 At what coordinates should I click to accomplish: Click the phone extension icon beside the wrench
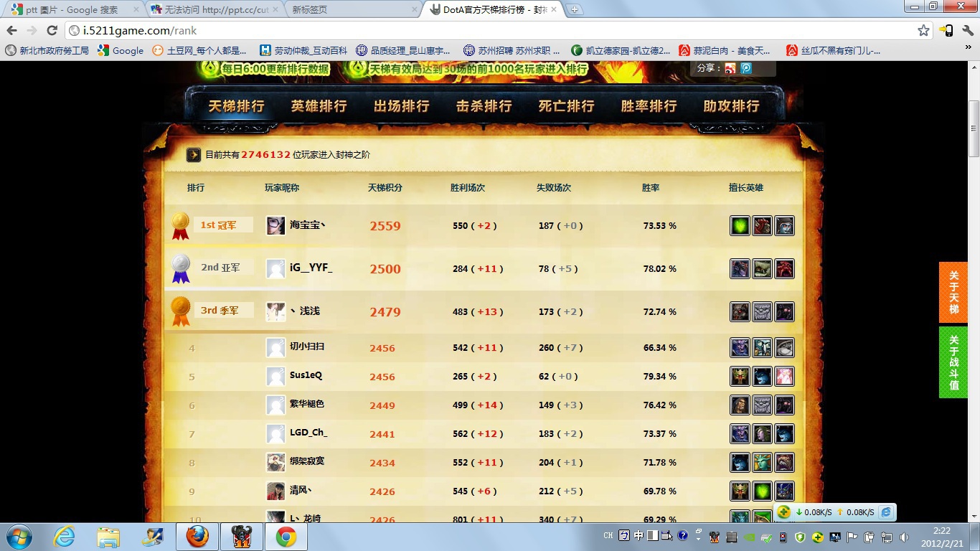946,31
